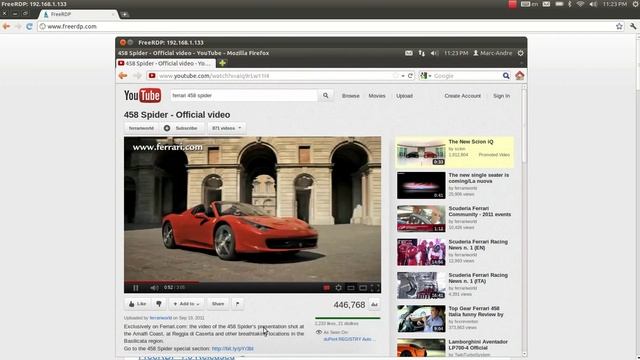Image resolution: width=640 pixels, height=360 pixels.
Task: Click Sign In link
Action: point(501,96)
